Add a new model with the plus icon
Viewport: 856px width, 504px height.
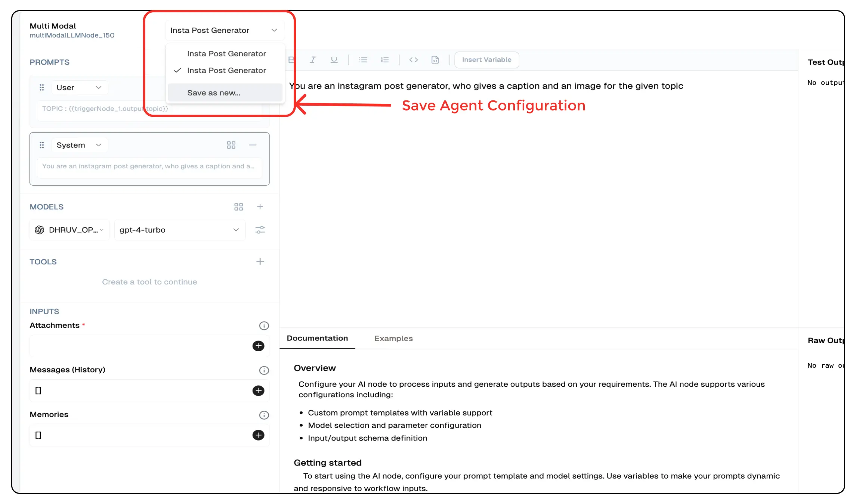(260, 206)
